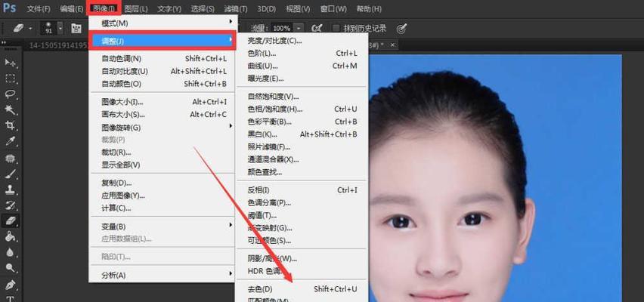The height and width of the screenshot is (302, 644).
Task: Select the Move tool
Action: 10,63
